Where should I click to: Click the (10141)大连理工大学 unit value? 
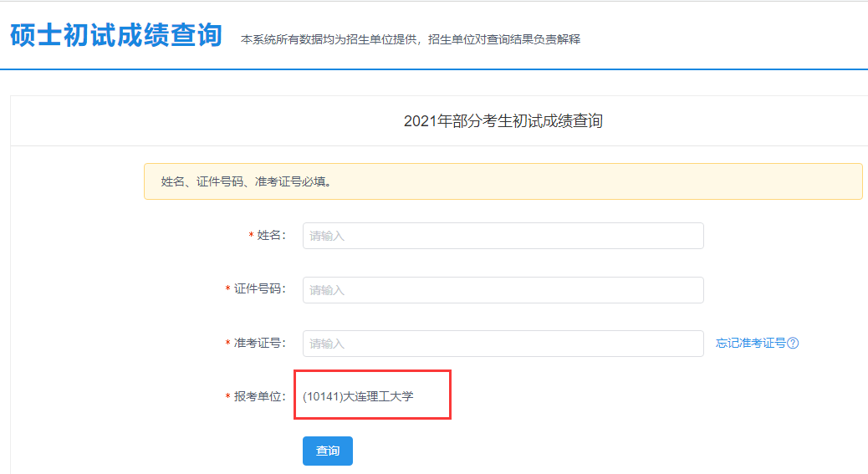(358, 396)
